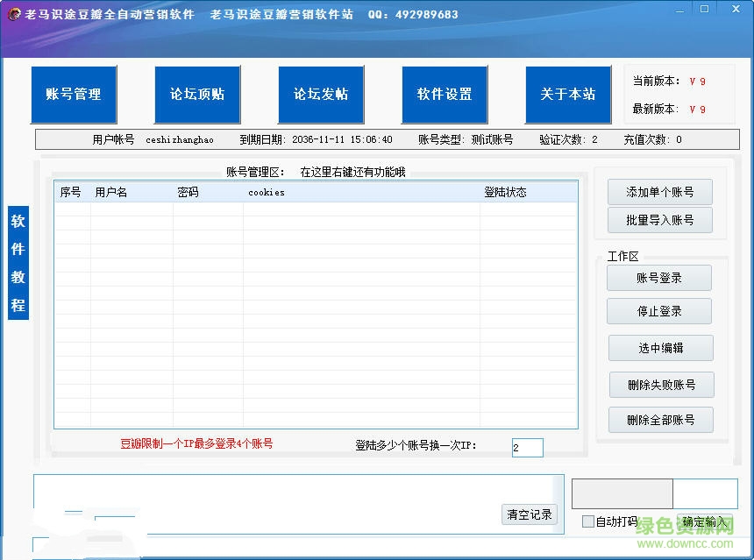Viewport: 754px width, 560px height.
Task: Click 关于本站 to view site info
Action: click(x=568, y=95)
